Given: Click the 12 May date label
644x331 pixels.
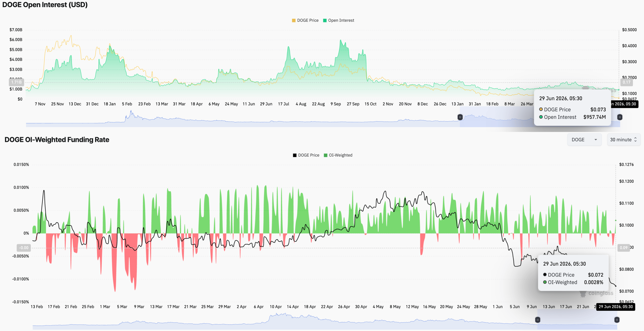Looking at the screenshot, I should click(412, 307).
